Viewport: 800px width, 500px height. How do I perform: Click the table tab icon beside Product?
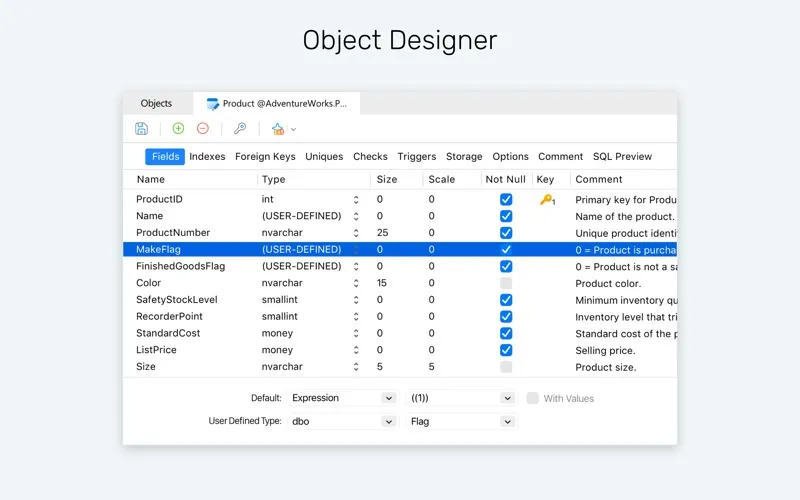212,104
